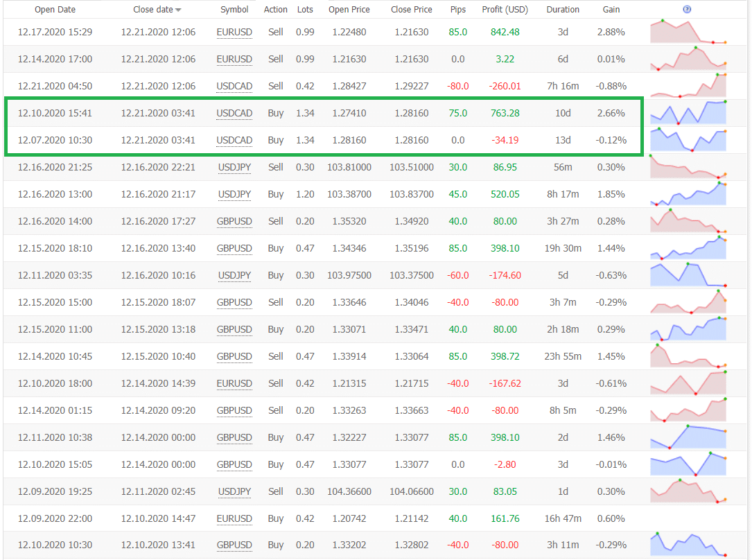
Task: Open GBPUSD link in 398.72 profit row
Action: (x=234, y=356)
